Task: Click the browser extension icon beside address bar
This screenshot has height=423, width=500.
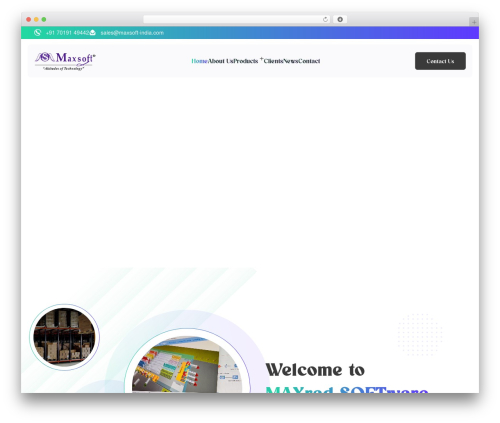Action: point(340,19)
